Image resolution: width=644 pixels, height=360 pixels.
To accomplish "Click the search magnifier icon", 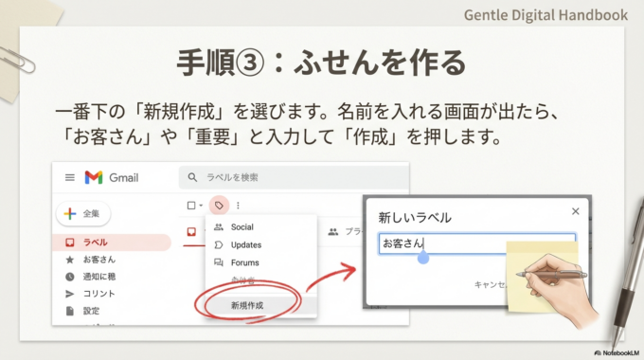I will click(x=192, y=177).
